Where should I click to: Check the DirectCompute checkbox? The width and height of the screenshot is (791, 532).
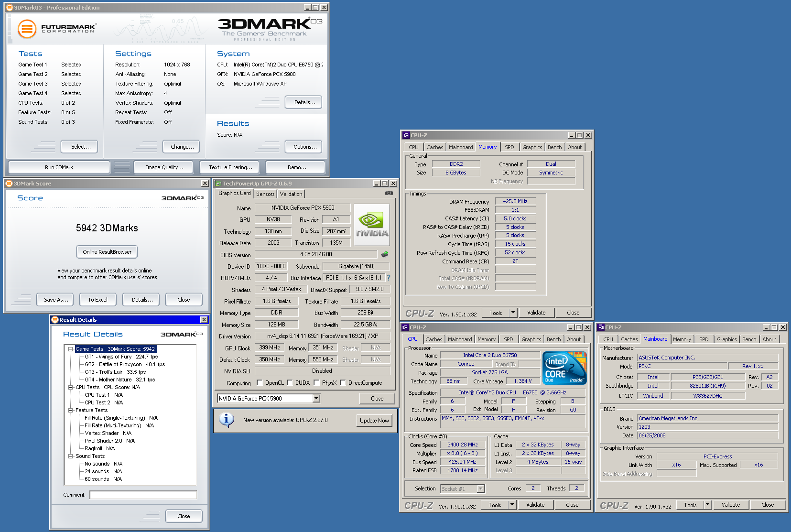(x=343, y=383)
